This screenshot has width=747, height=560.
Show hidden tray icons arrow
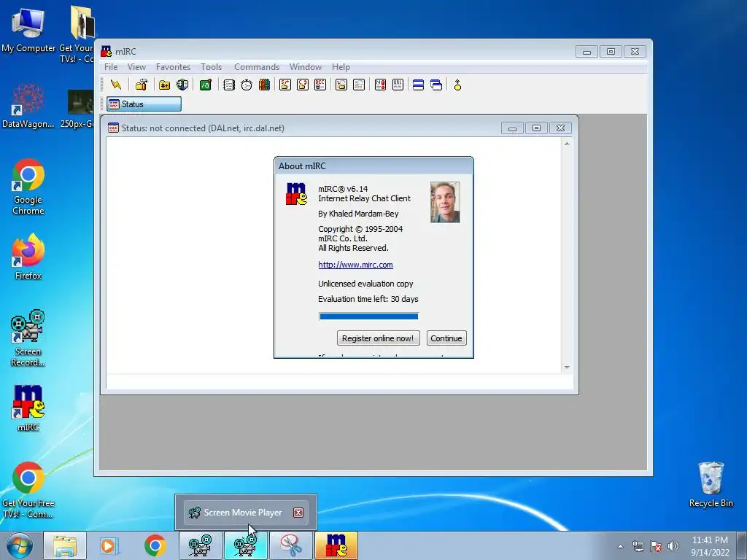620,546
